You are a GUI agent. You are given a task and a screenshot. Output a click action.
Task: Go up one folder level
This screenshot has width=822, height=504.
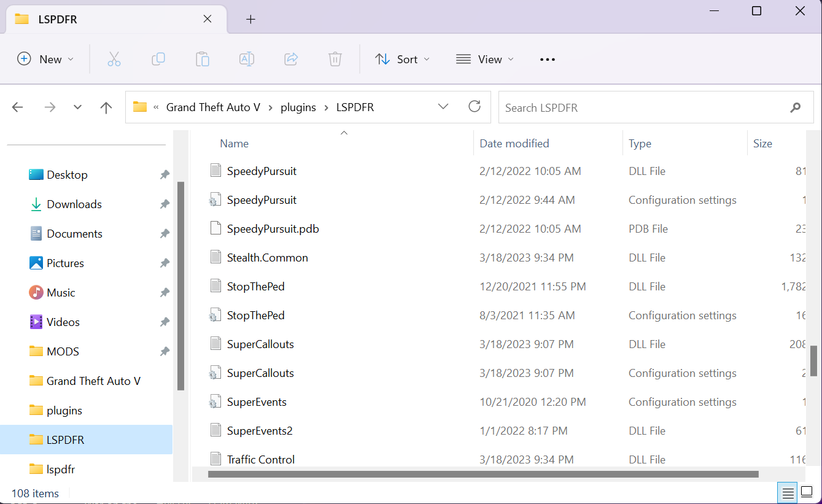[x=106, y=107]
